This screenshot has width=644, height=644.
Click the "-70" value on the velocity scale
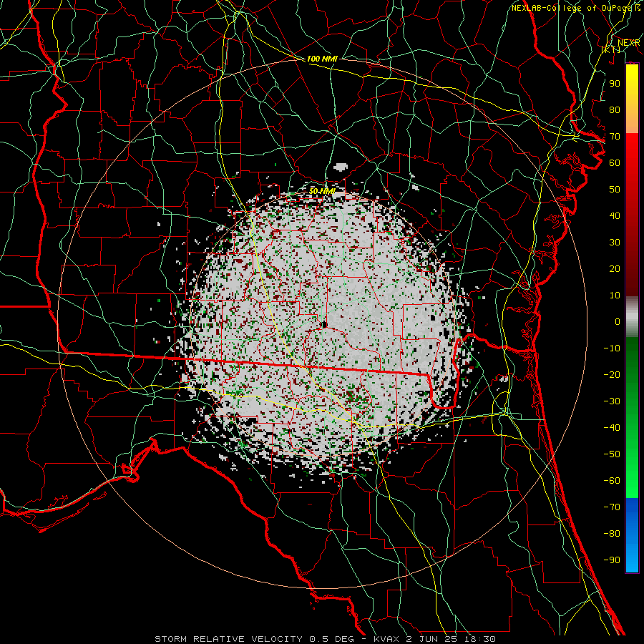point(612,507)
